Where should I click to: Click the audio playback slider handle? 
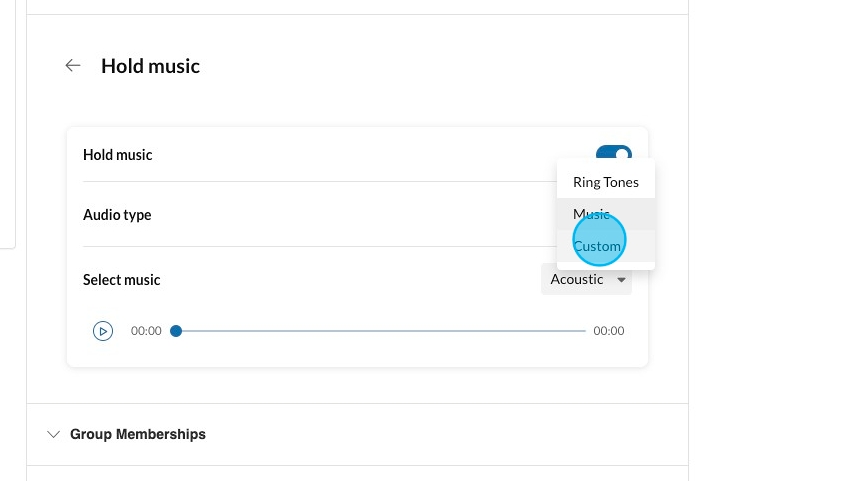[x=176, y=331]
